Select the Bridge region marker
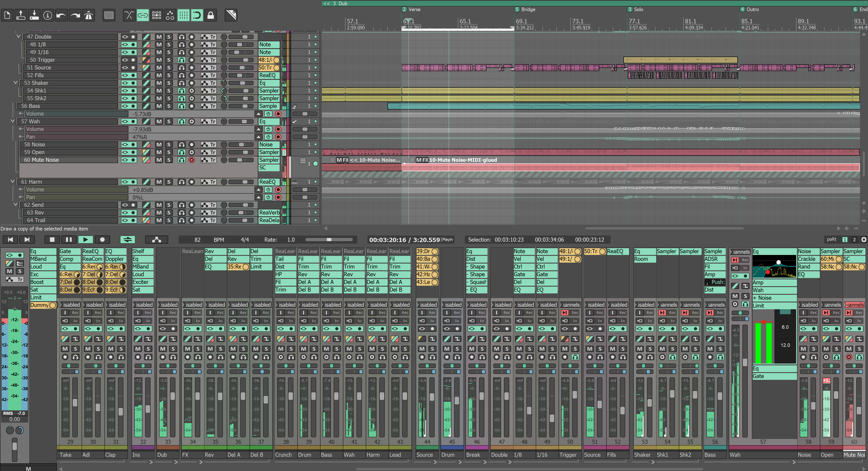 [x=525, y=10]
